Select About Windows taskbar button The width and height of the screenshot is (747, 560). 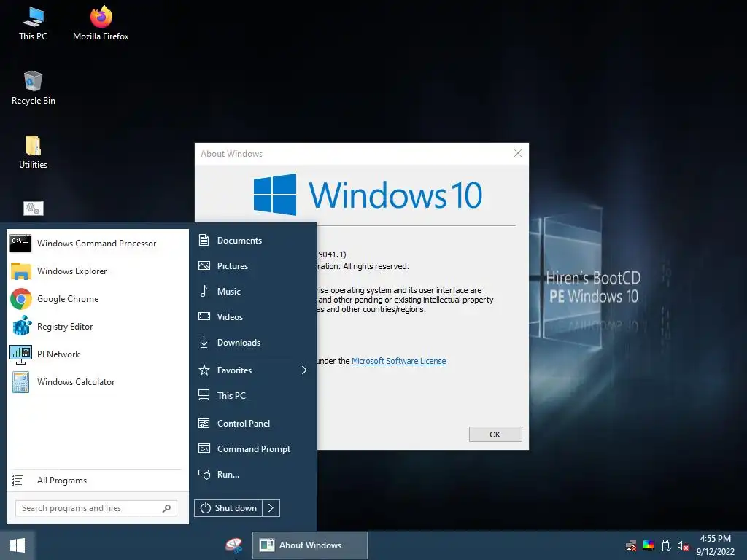309,545
